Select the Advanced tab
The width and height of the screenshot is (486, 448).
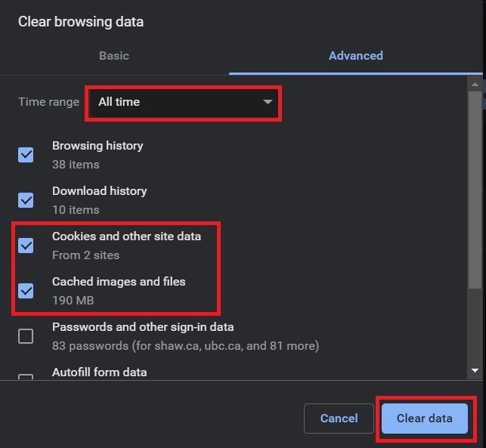click(x=355, y=56)
